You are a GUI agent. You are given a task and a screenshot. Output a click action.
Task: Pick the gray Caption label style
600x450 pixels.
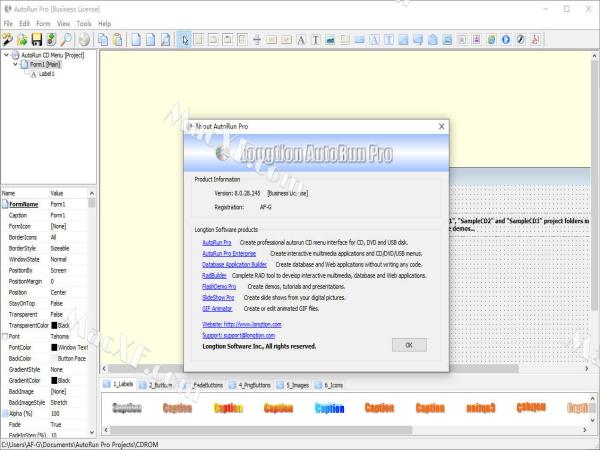pyautogui.click(x=127, y=408)
